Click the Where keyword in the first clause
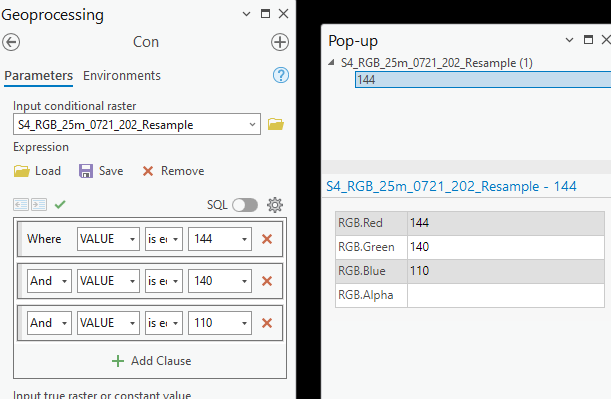 (44, 239)
